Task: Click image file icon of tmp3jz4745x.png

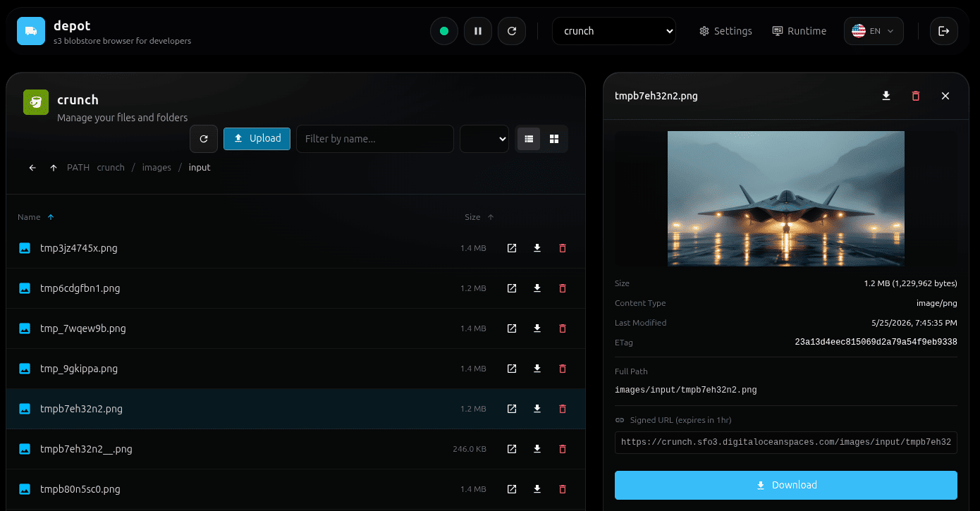Action: tap(25, 248)
